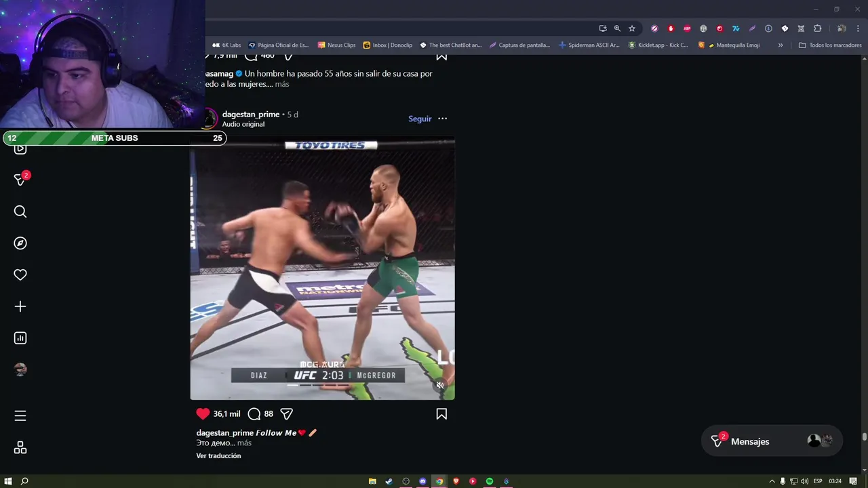The image size is (868, 488).
Task: Open the 6K Labs bookmark
Action: (226, 45)
